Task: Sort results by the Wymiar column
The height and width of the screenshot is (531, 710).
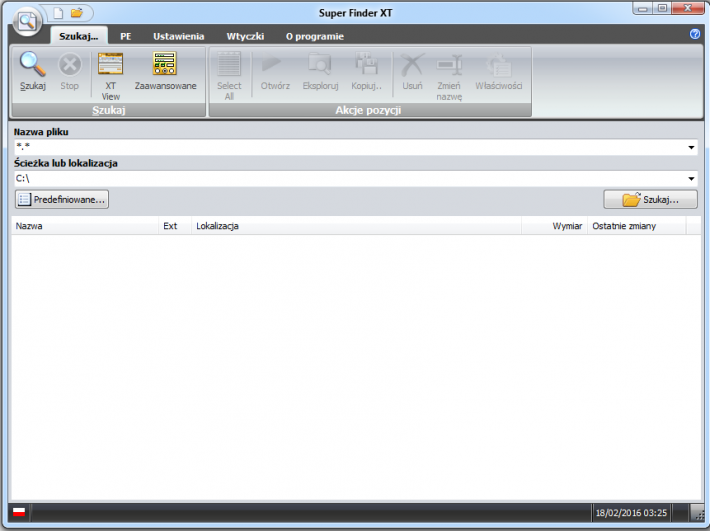Action: [x=554, y=226]
